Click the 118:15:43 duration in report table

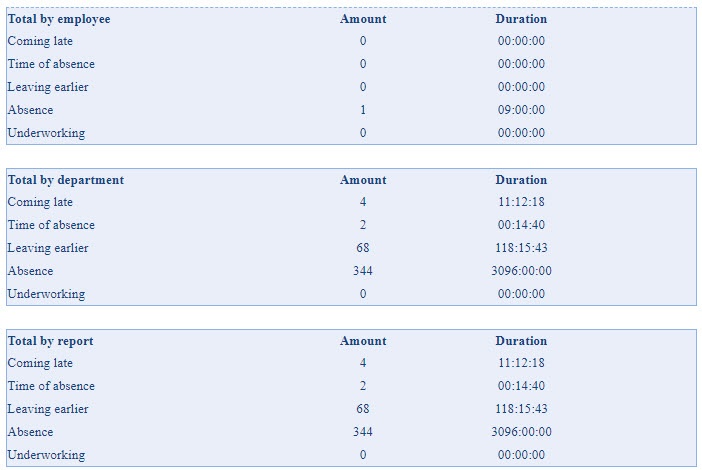coord(521,409)
